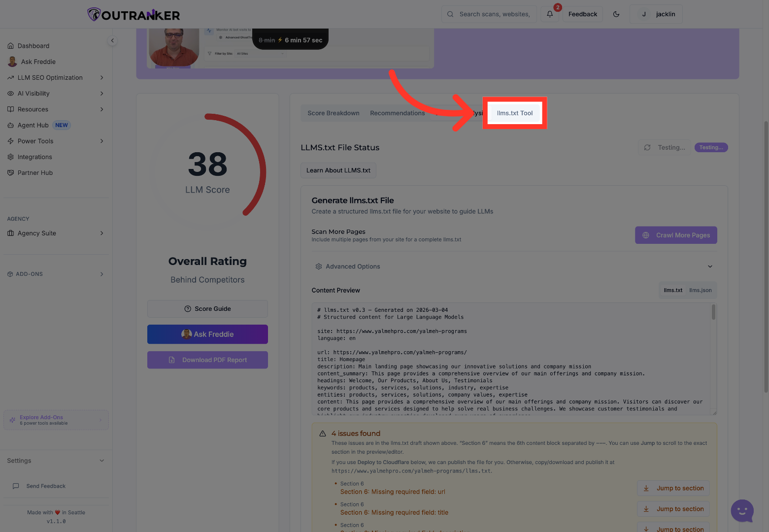769x532 pixels.
Task: Expand the Settings section chevron
Action: [102, 461]
